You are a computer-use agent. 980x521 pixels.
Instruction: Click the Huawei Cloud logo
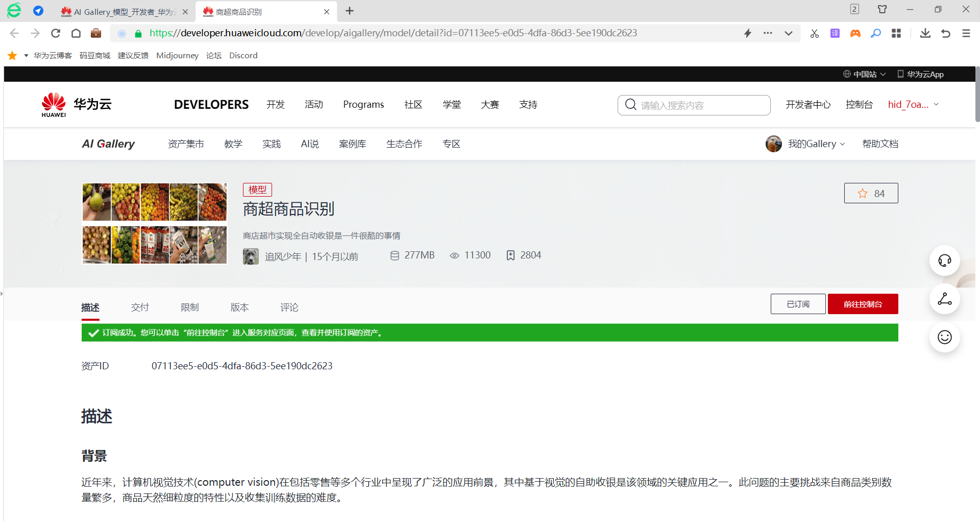(77, 105)
